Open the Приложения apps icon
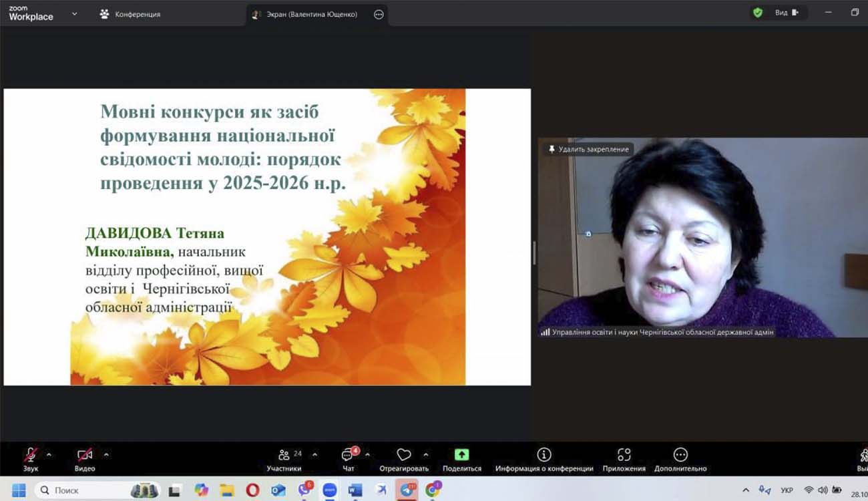 click(624, 458)
